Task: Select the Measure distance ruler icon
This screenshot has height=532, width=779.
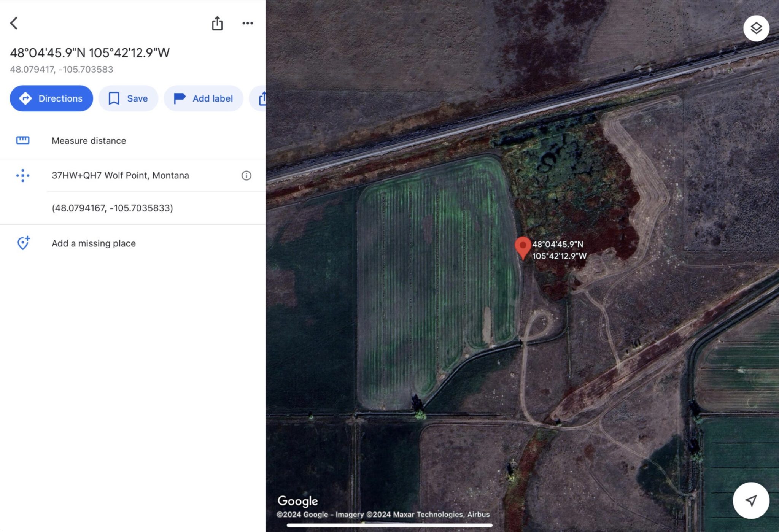Action: [x=23, y=140]
